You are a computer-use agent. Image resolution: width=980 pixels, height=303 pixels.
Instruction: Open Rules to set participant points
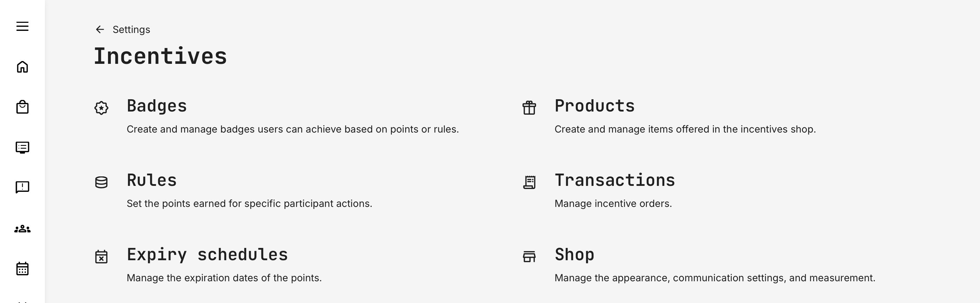[x=152, y=181]
